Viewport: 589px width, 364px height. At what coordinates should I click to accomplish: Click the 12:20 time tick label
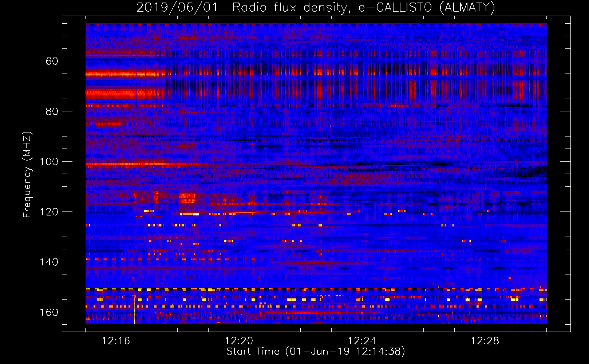pos(239,341)
